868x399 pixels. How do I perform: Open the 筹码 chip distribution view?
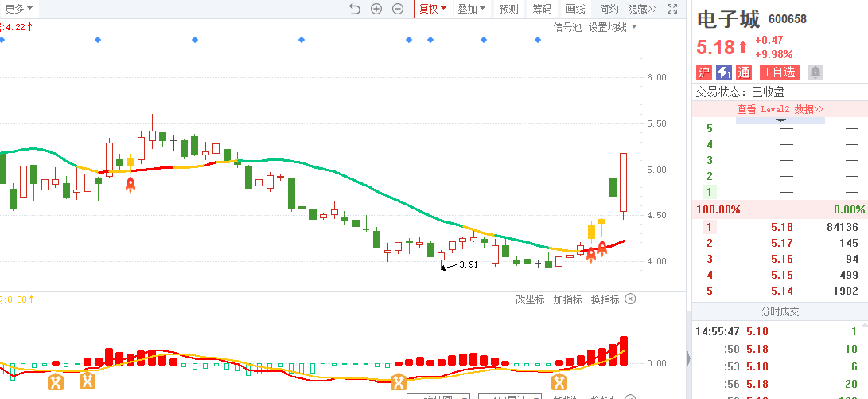[542, 9]
